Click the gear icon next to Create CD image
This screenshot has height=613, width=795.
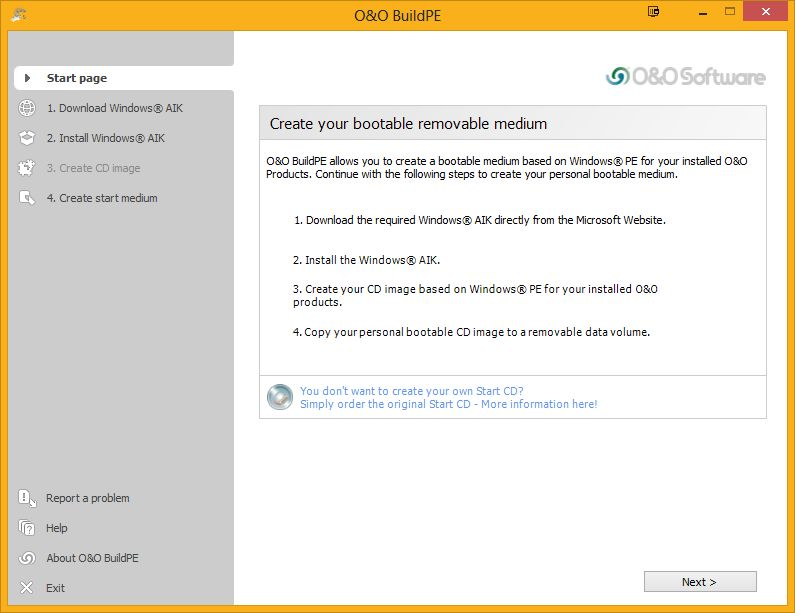[27, 168]
